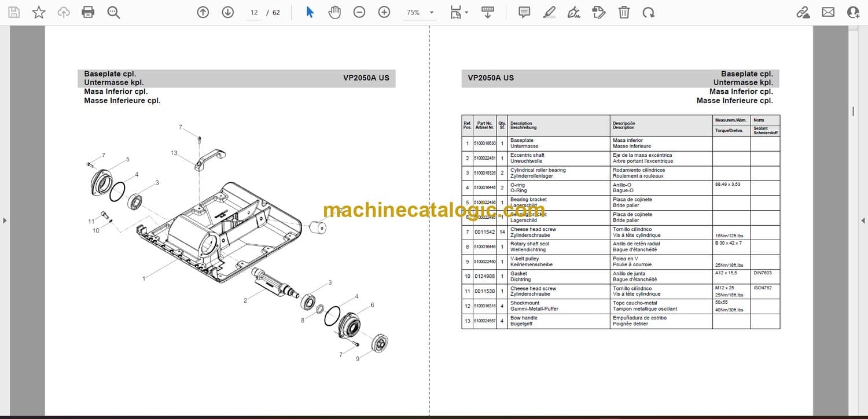Click the keyboard read mode icon
Screen dimensions: 868x419
(488, 12)
